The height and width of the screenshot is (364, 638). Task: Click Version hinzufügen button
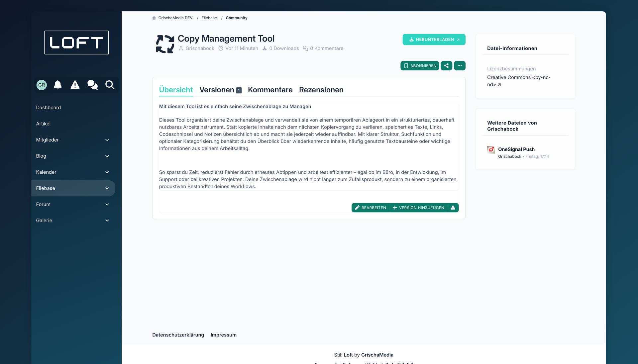418,208
